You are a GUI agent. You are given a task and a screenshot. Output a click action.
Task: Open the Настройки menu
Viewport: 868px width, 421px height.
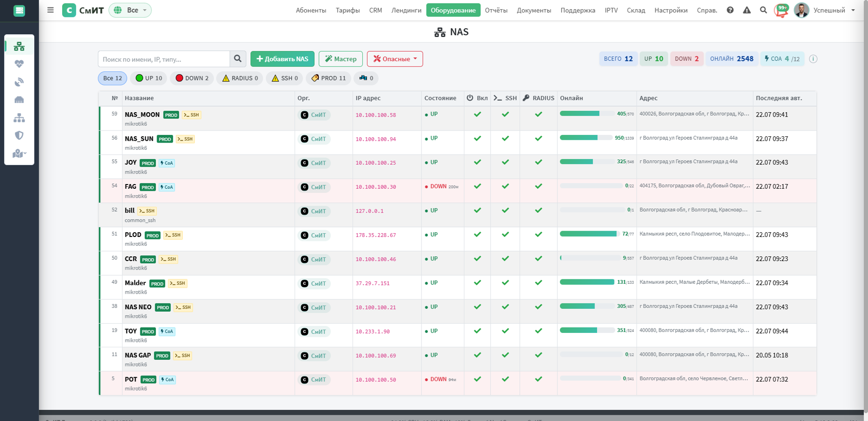pos(671,10)
